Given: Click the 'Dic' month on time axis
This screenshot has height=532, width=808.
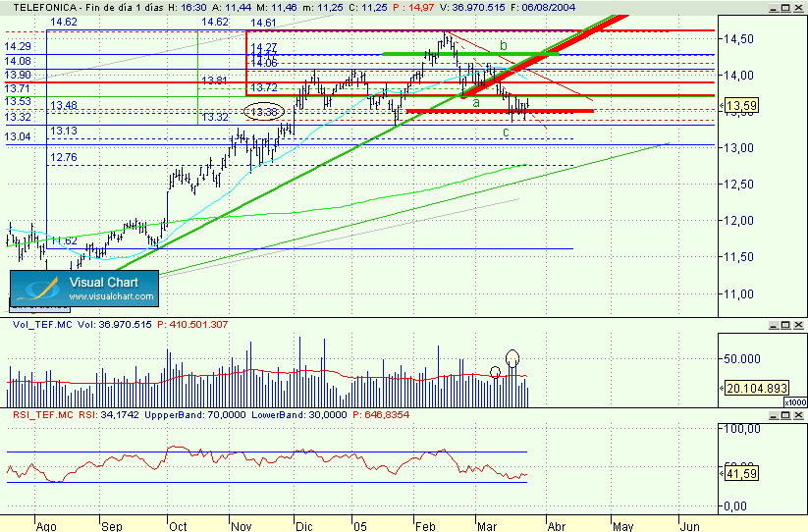Looking at the screenshot, I should click(304, 526).
